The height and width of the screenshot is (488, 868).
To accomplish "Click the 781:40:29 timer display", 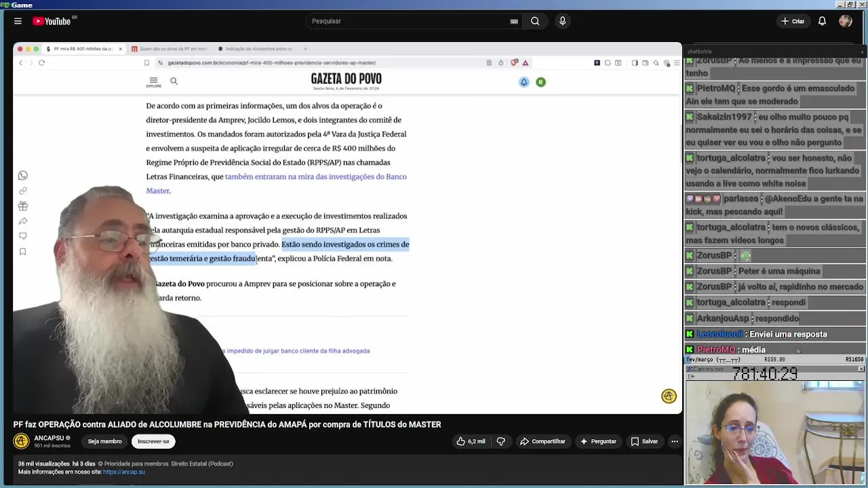I will tap(765, 373).
